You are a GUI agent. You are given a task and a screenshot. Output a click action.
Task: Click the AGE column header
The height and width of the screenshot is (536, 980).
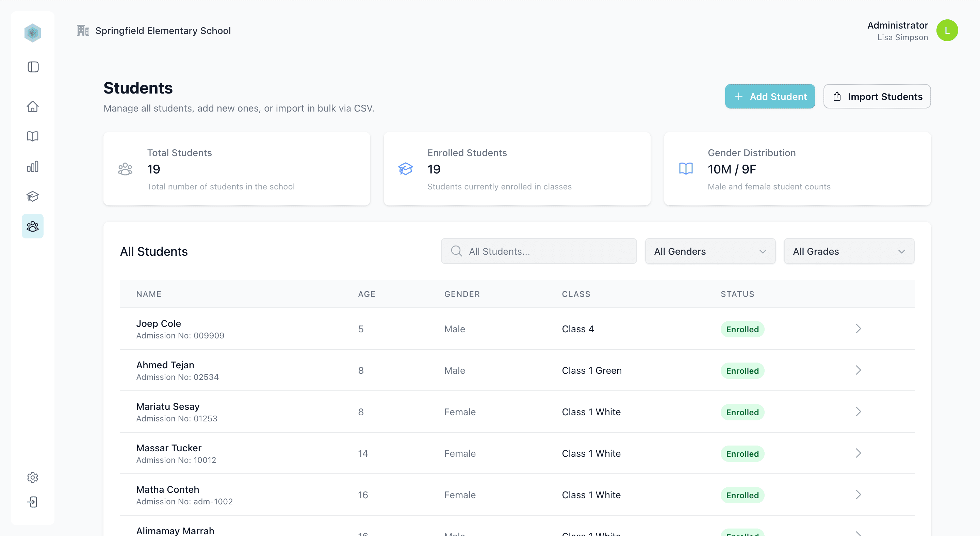(x=367, y=294)
